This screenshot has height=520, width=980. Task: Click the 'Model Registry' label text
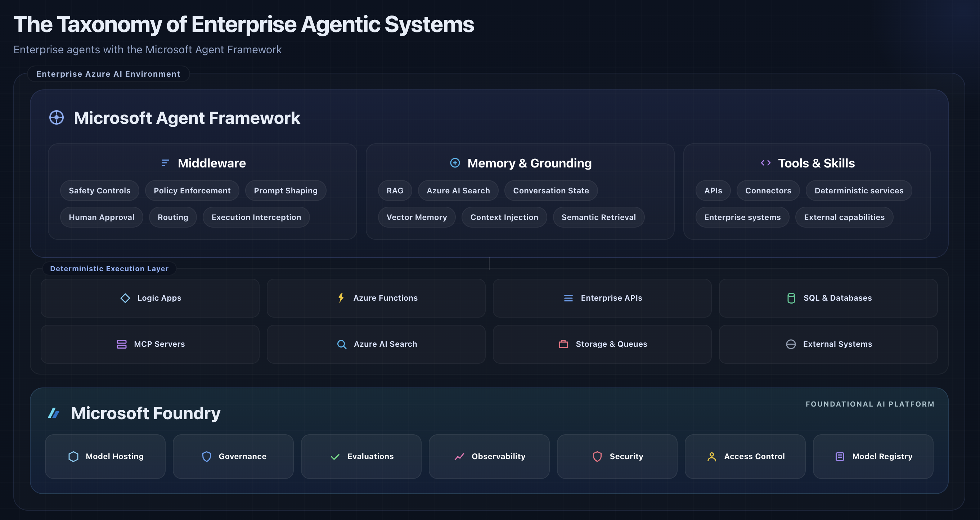pos(882,457)
